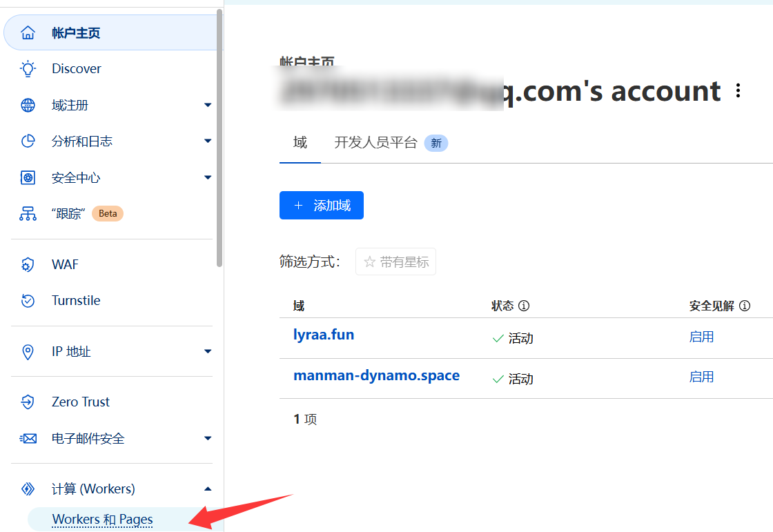Image resolution: width=773 pixels, height=532 pixels.
Task: Click the Beta badge beside 跟踪
Action: (108, 213)
